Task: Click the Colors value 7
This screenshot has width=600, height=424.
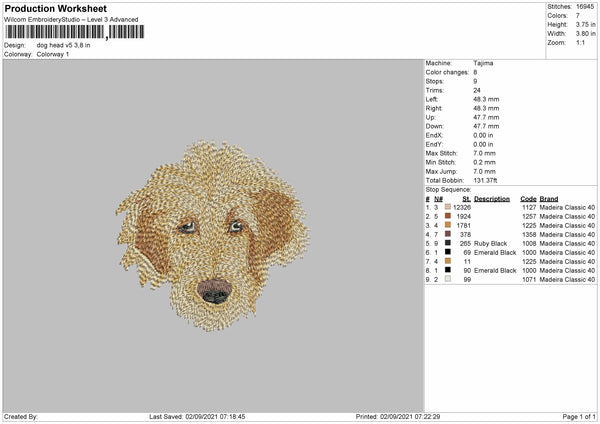Action: (x=578, y=16)
